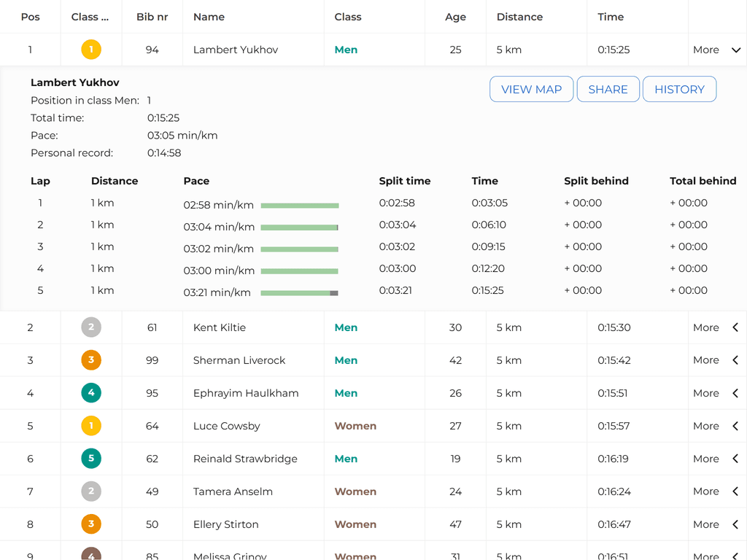747x560 pixels.
Task: Sort results by the Name column header
Action: [x=209, y=17]
